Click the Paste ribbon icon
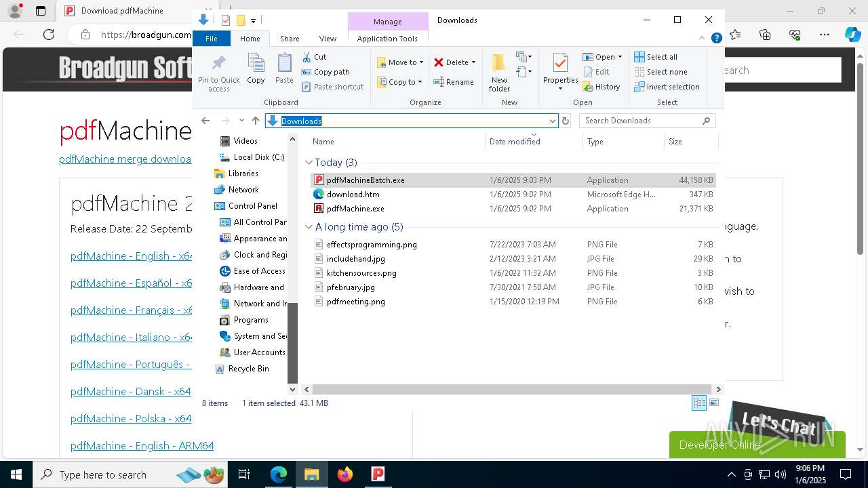 tap(284, 63)
